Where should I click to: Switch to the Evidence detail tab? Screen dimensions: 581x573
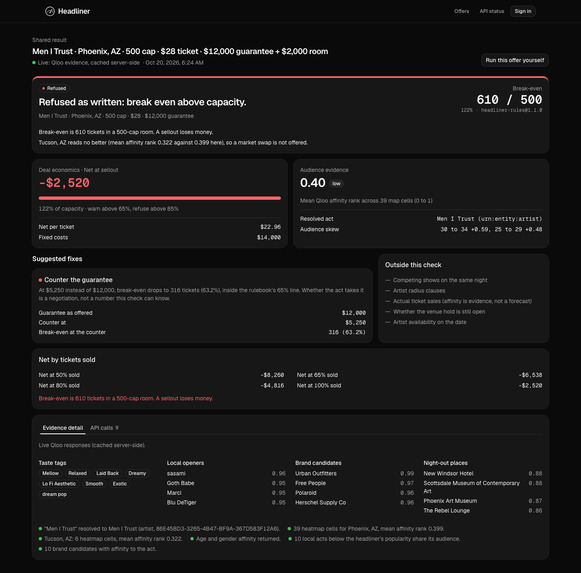point(63,428)
